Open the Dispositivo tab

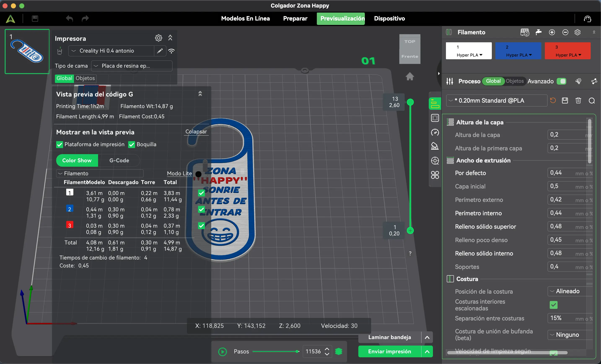point(389,18)
